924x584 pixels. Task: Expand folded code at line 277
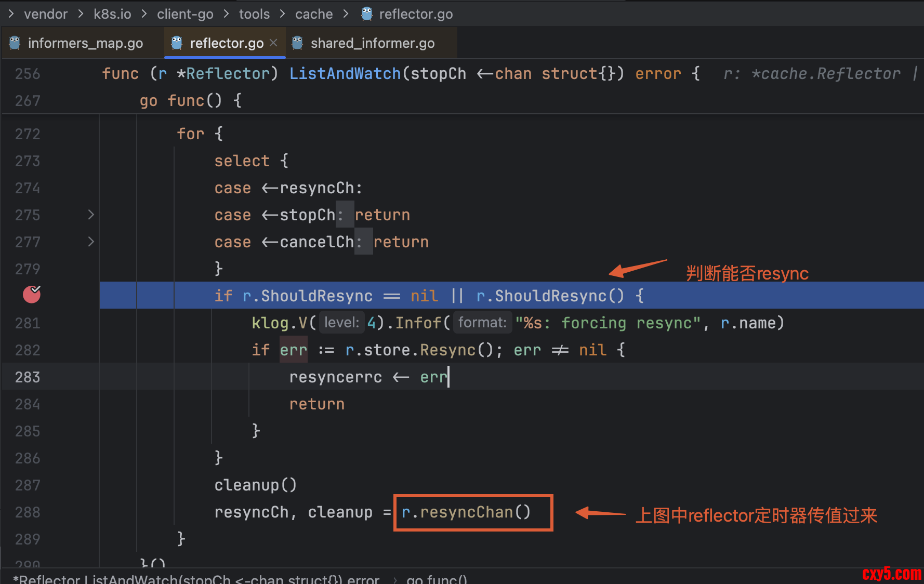[x=91, y=242]
